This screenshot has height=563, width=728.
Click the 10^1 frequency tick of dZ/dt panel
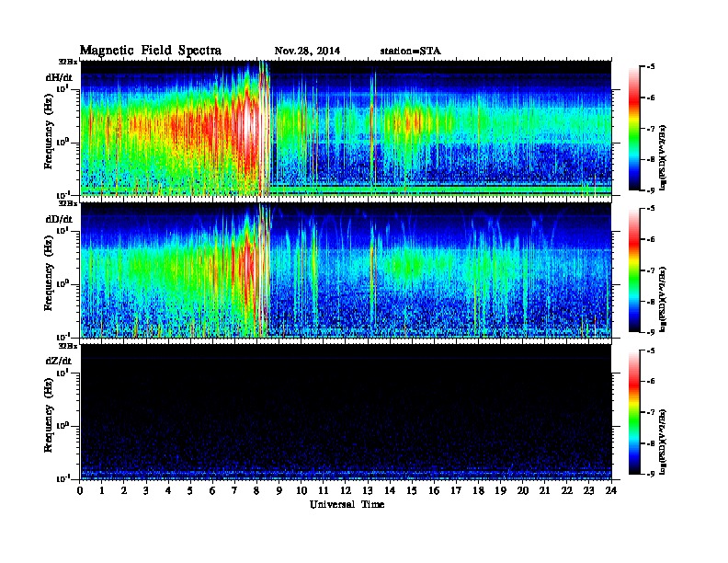63,373
